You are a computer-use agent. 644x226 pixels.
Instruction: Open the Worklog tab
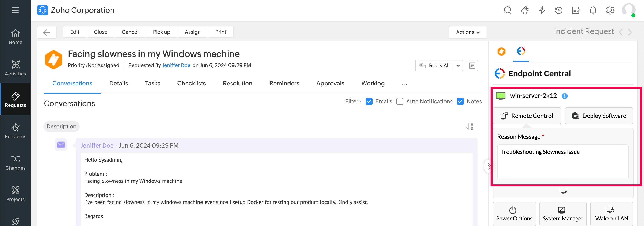[x=373, y=84]
